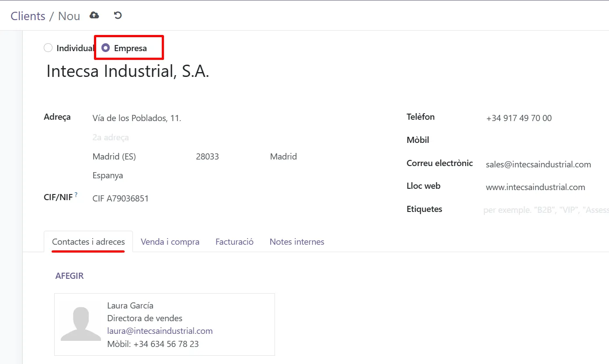Click the discard changes undo icon
The image size is (609, 364).
pyautogui.click(x=118, y=16)
